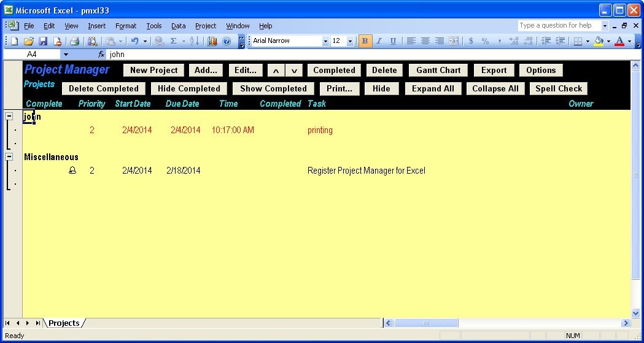Click the Gantt Chart button
644x343 pixels.
(438, 70)
